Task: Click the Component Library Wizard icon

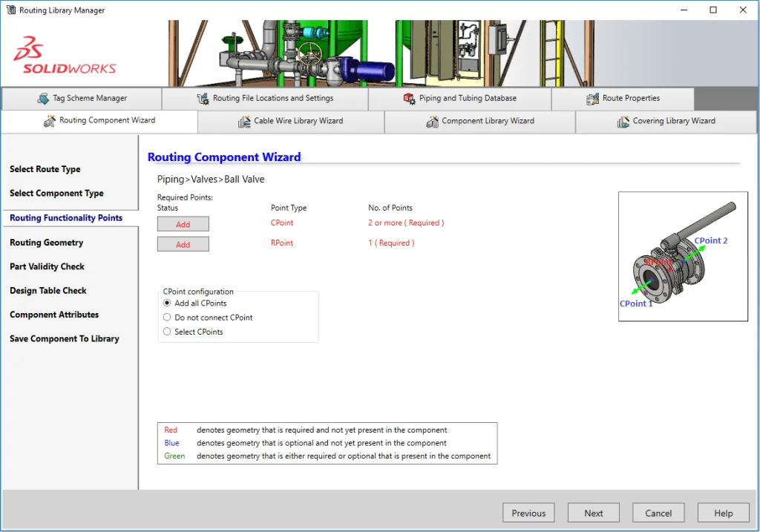Action: pos(432,122)
